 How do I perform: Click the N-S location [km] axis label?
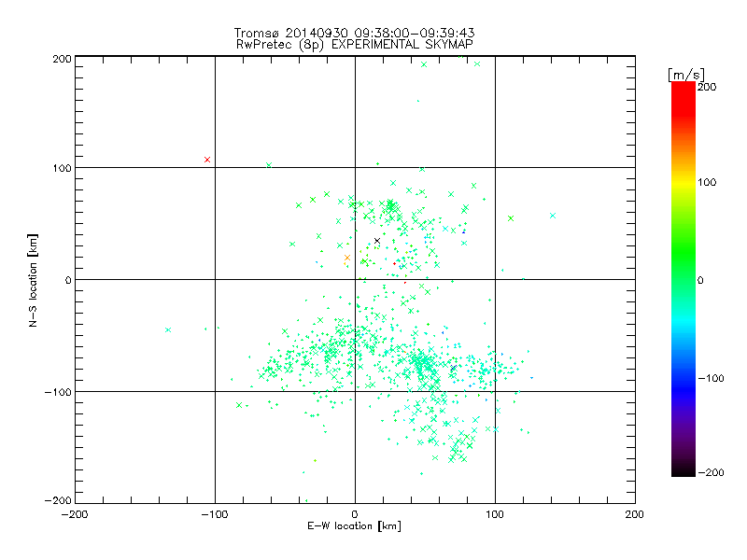33,280
